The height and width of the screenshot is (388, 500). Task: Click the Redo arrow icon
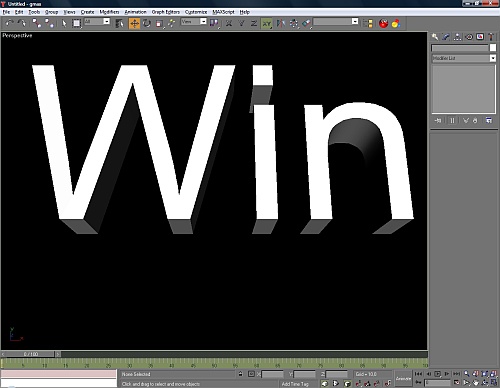[x=22, y=23]
